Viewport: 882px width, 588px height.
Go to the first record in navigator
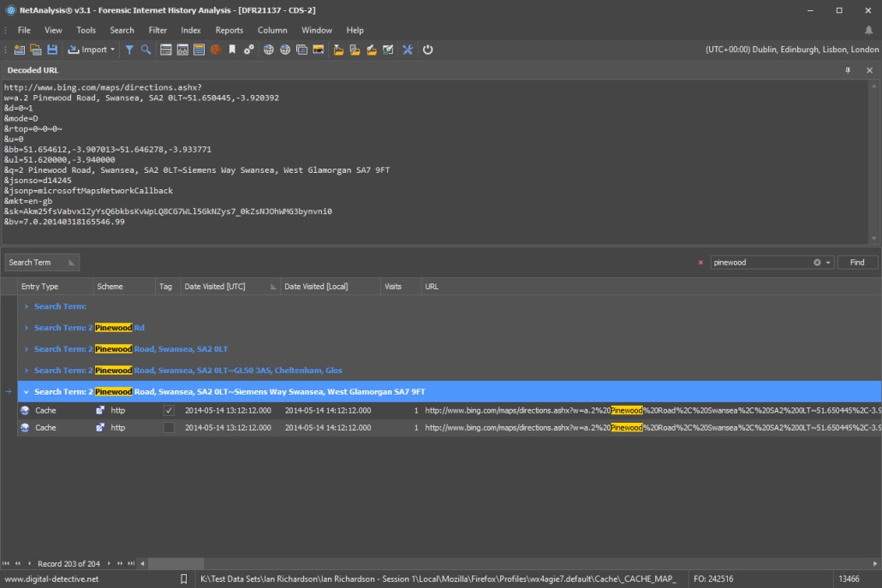(6, 563)
